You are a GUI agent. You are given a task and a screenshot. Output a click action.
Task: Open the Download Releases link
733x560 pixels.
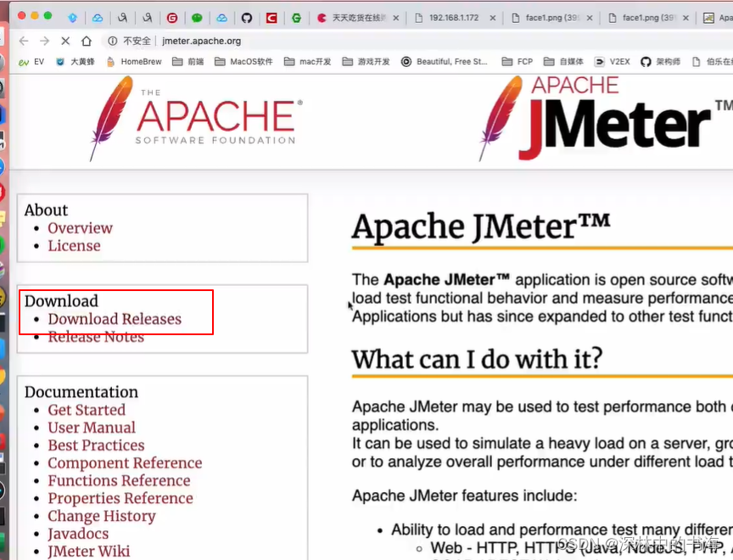tap(115, 319)
